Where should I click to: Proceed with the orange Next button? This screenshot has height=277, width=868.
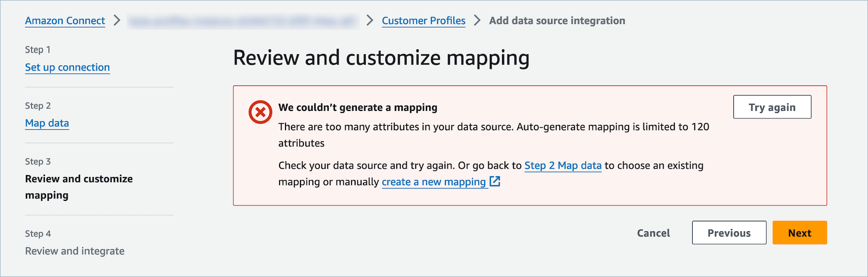point(799,233)
